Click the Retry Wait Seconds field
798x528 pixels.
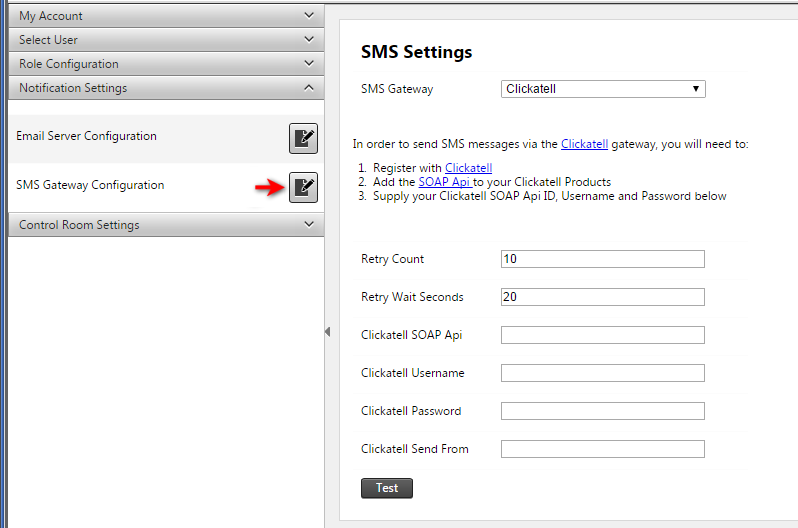click(603, 297)
